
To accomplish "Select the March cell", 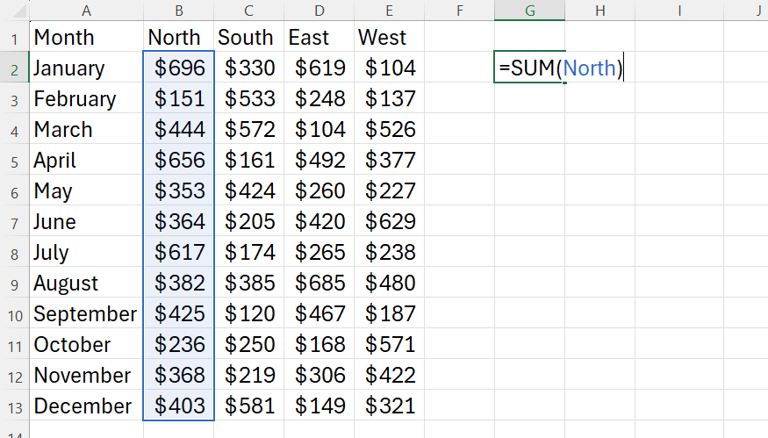I will click(86, 129).
